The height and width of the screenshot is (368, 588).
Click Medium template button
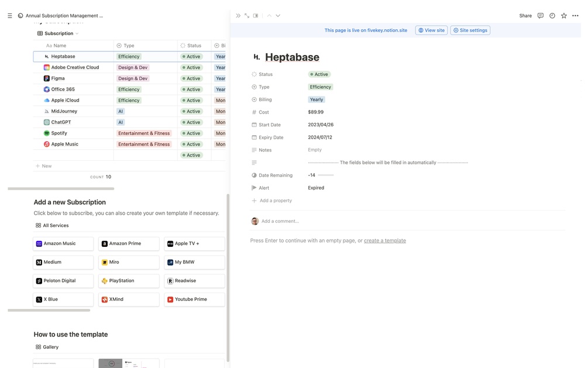[63, 262]
